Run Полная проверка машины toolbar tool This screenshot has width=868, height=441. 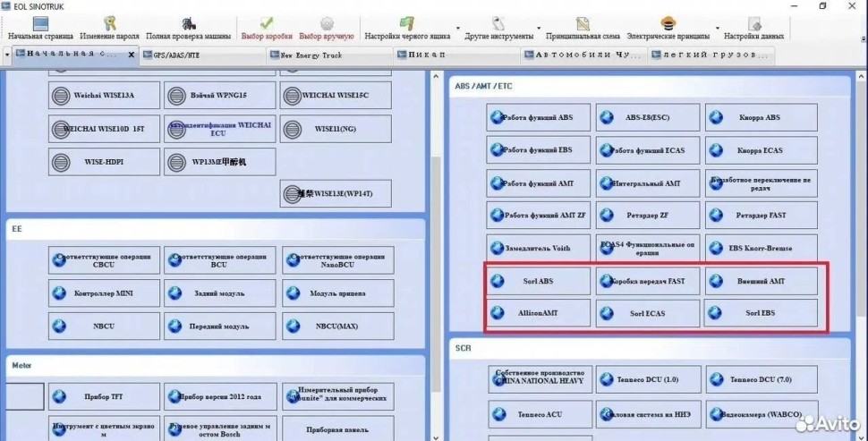tap(188, 28)
